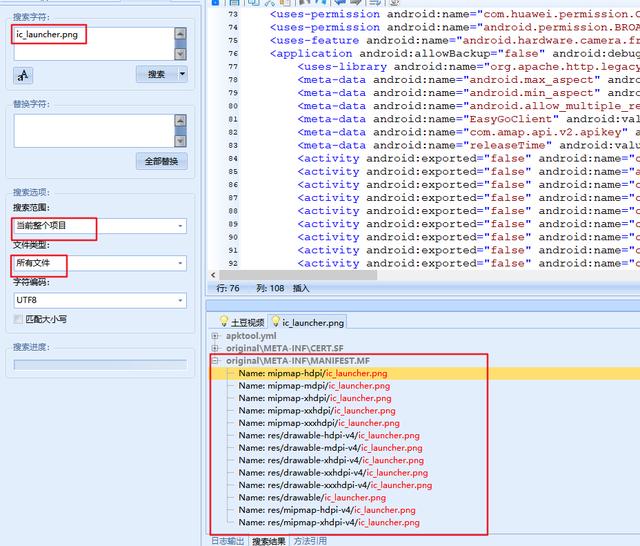This screenshot has width=640, height=546.
Task: Switch to the ic_launcher.png search tab
Action: (308, 322)
